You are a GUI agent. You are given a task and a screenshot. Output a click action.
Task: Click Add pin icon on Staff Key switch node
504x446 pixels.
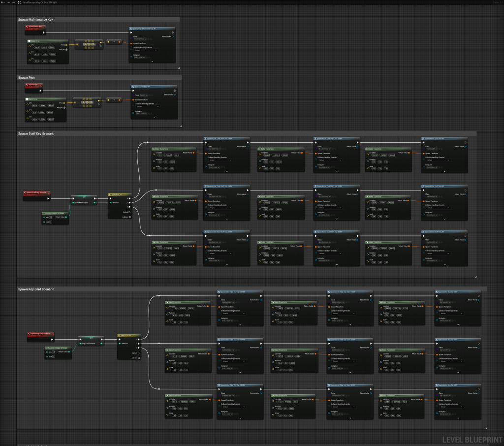coord(129,217)
